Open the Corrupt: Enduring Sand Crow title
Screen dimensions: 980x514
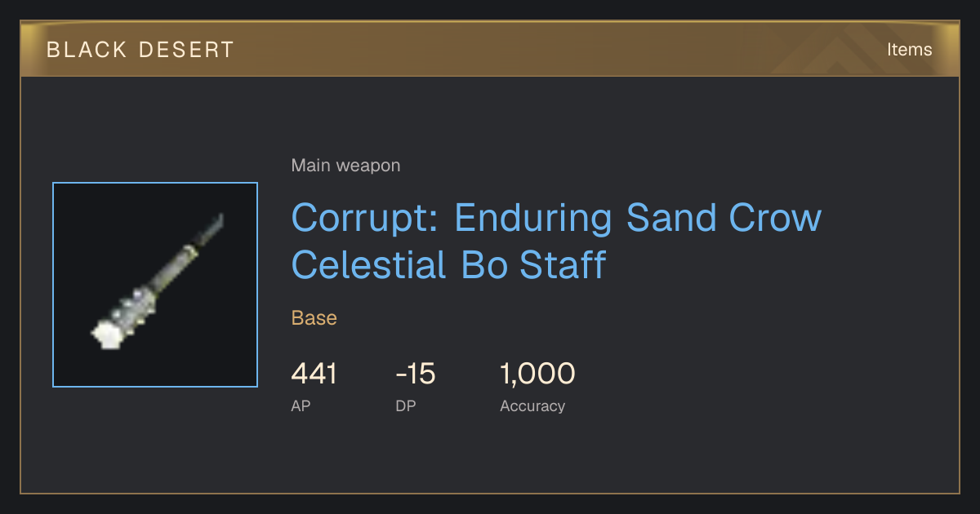pyautogui.click(x=556, y=218)
